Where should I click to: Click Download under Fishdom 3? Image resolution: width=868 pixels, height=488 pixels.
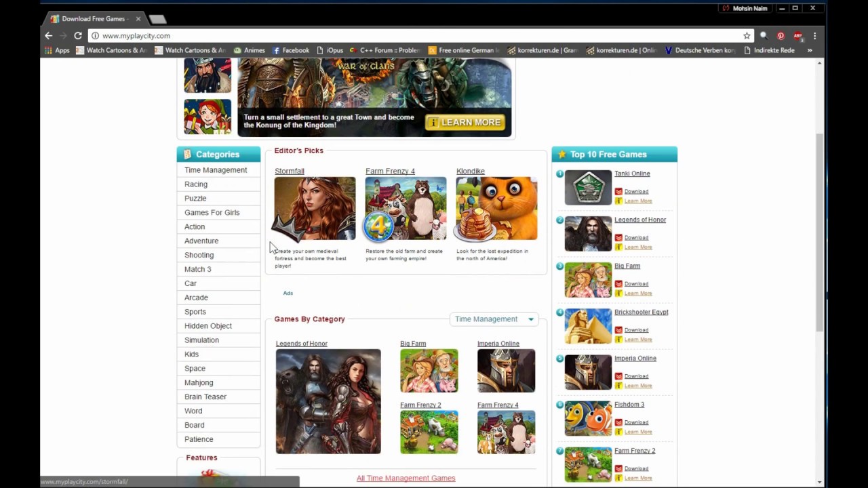click(x=636, y=422)
